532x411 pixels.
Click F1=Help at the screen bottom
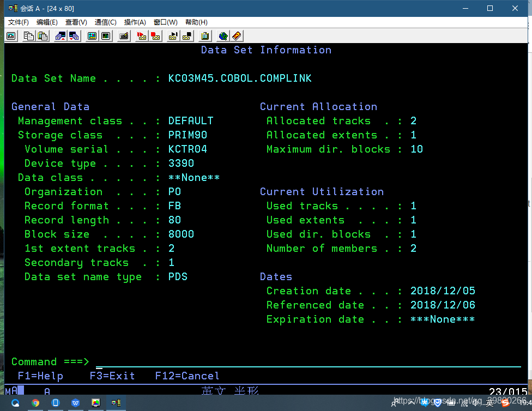pos(40,376)
